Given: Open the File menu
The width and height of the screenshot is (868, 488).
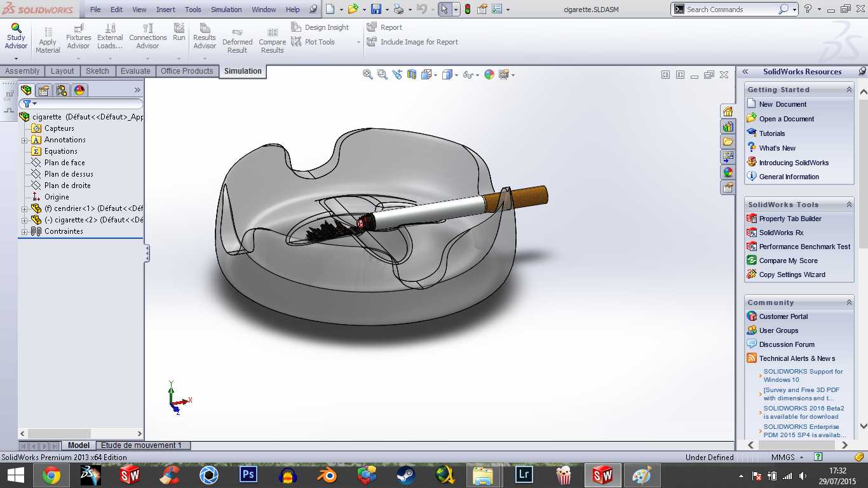Looking at the screenshot, I should click(x=95, y=10).
